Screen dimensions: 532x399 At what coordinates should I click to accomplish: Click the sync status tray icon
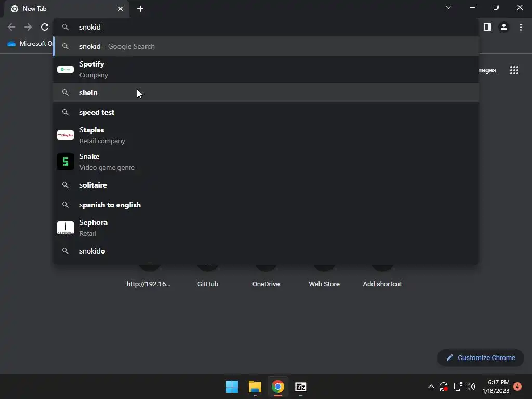(444, 387)
